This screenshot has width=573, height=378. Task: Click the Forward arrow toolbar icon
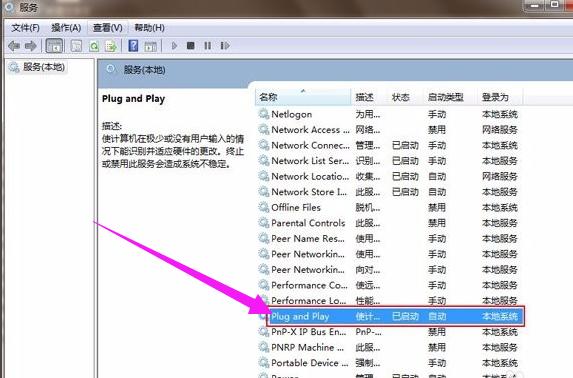tap(31, 46)
